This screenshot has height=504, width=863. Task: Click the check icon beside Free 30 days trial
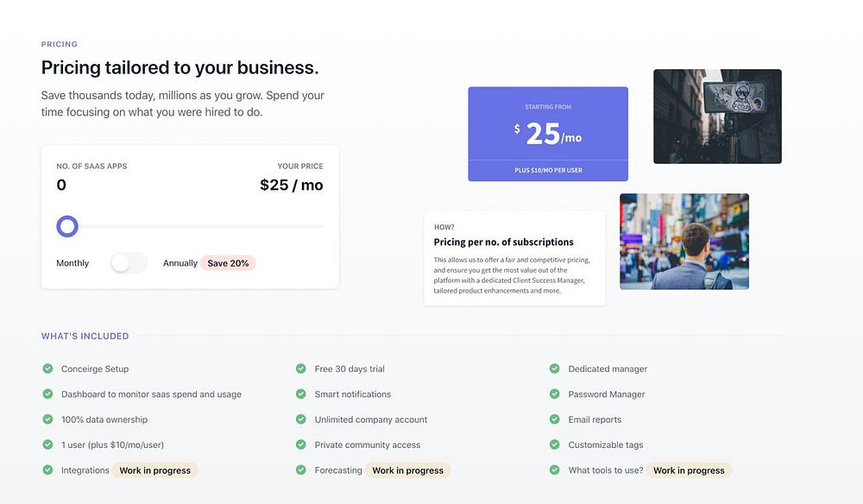point(301,369)
